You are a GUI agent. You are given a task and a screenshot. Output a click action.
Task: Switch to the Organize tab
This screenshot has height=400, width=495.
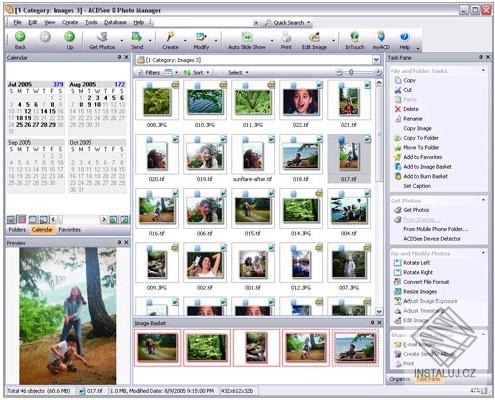399,379
